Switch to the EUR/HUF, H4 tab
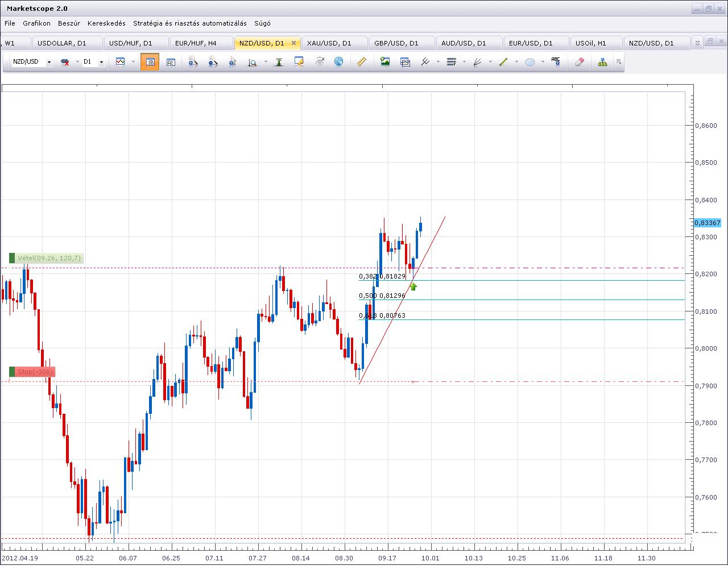 [x=201, y=43]
